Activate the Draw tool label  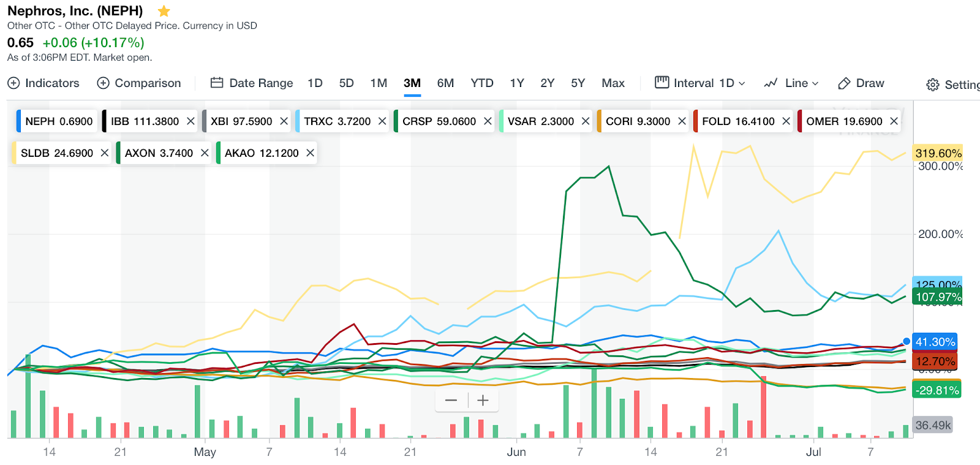click(x=870, y=83)
